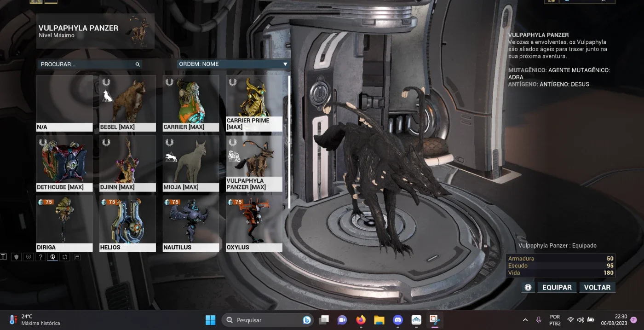Image resolution: width=644 pixels, height=330 pixels.
Task: Select the Diriga sentinel card
Action: point(64,224)
